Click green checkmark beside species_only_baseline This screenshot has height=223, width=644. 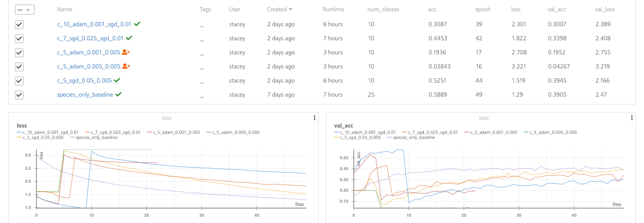(118, 94)
